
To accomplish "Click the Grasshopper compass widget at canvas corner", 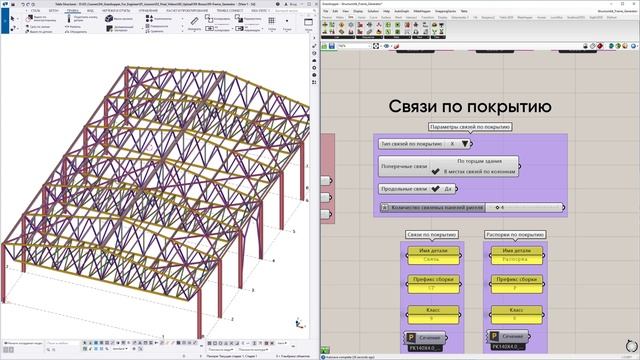I will [x=631, y=346].
